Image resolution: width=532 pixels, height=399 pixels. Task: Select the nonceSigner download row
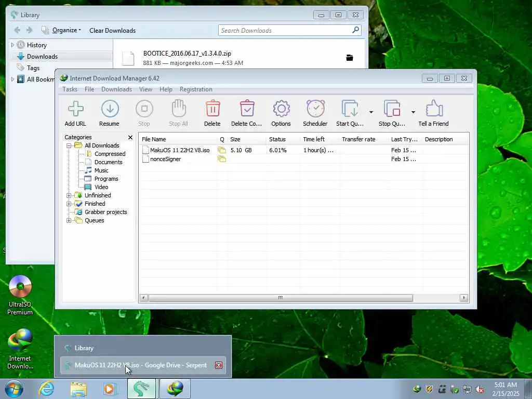pyautogui.click(x=303, y=159)
